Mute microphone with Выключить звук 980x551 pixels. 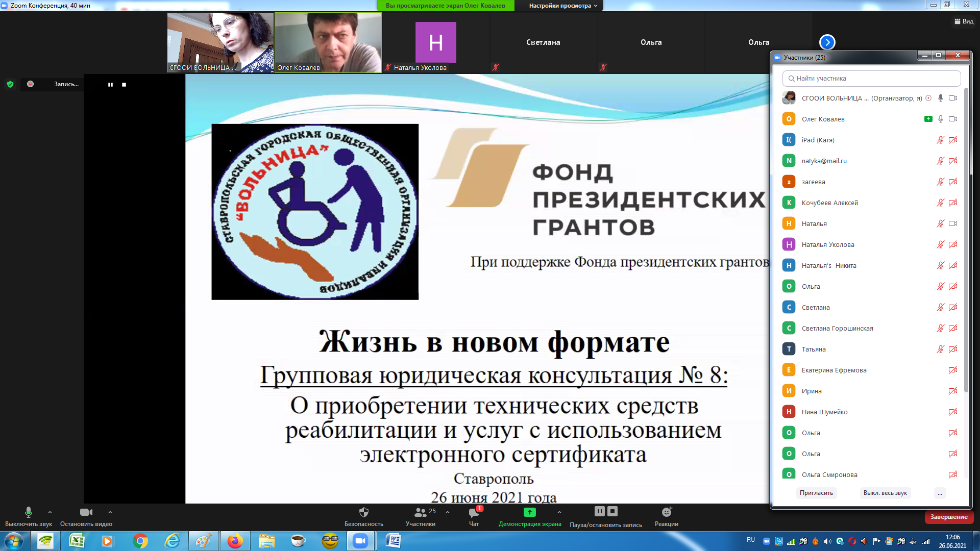click(x=29, y=512)
